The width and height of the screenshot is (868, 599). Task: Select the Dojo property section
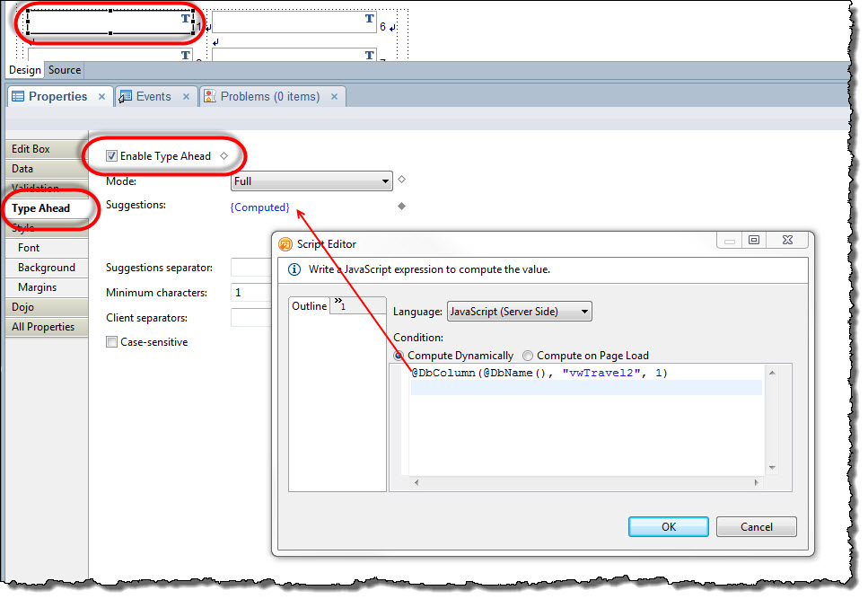47,307
